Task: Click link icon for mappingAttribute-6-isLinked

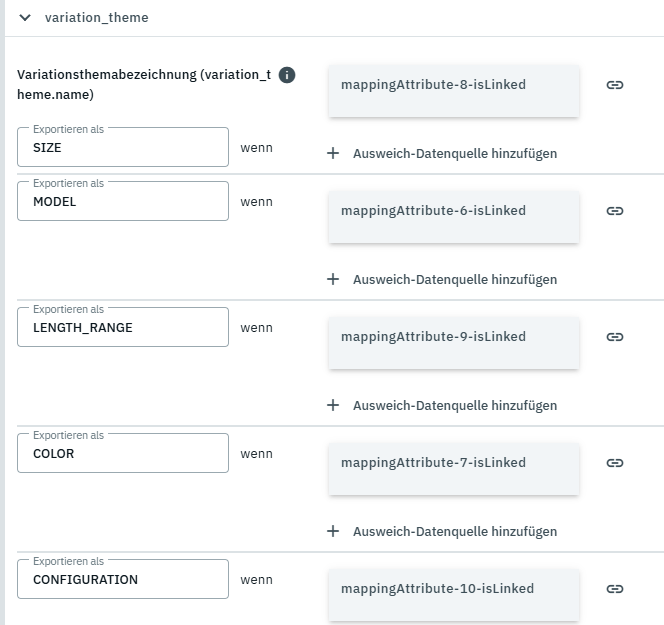Action: coord(615,211)
